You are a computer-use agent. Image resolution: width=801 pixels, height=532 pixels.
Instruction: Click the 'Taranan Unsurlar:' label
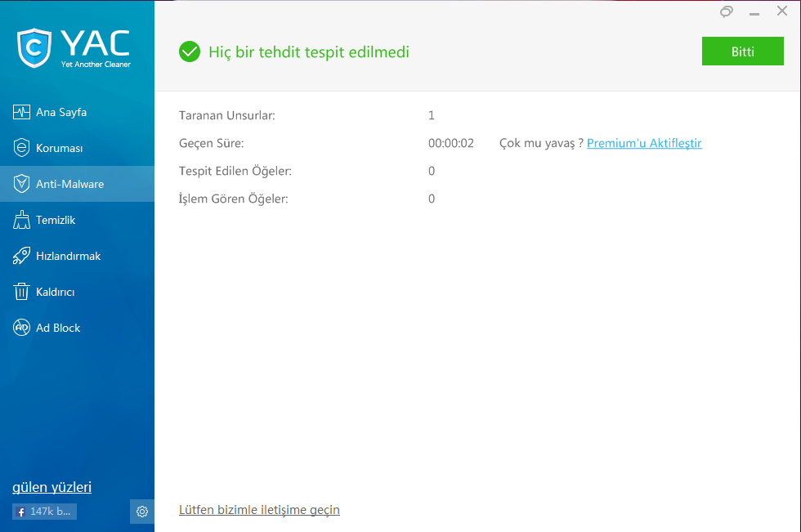click(x=227, y=115)
